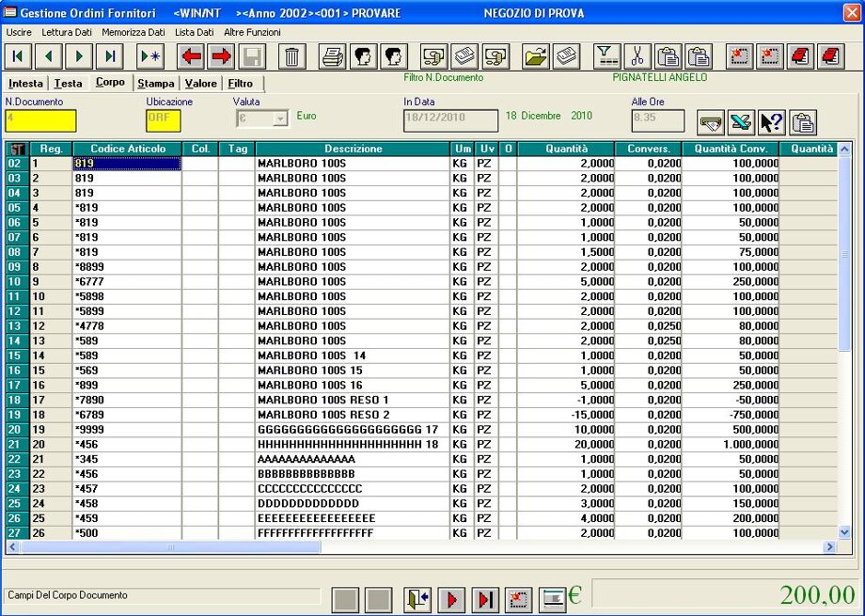This screenshot has height=616, width=865.
Task: Click the help cursor question mark icon
Action: click(x=771, y=122)
